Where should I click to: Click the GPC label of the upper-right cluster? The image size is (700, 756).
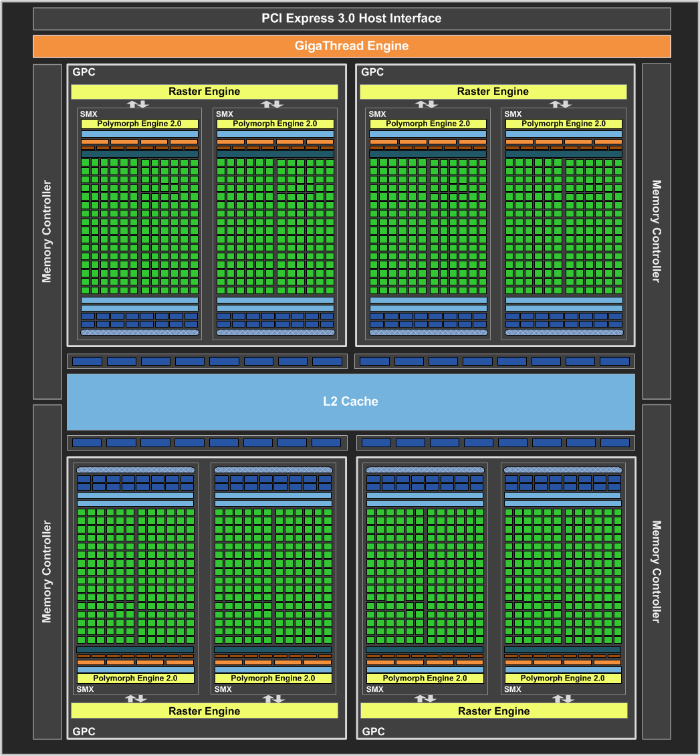372,72
